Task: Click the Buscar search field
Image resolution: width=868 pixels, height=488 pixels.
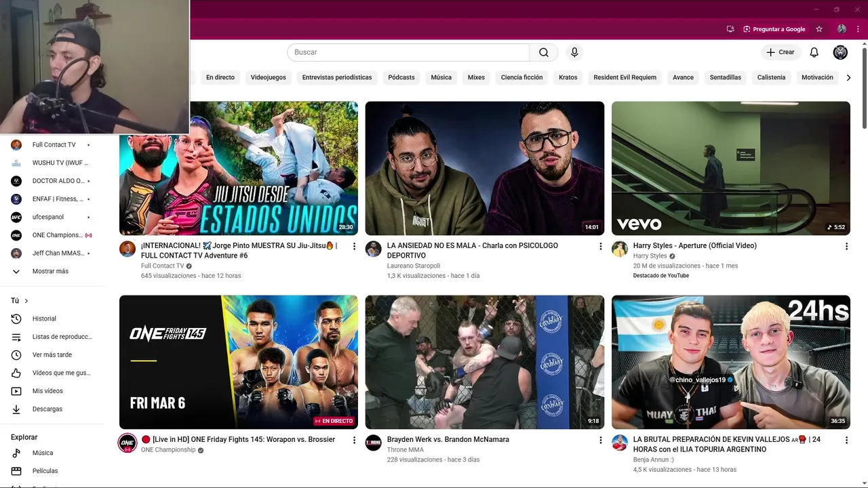Action: click(408, 52)
